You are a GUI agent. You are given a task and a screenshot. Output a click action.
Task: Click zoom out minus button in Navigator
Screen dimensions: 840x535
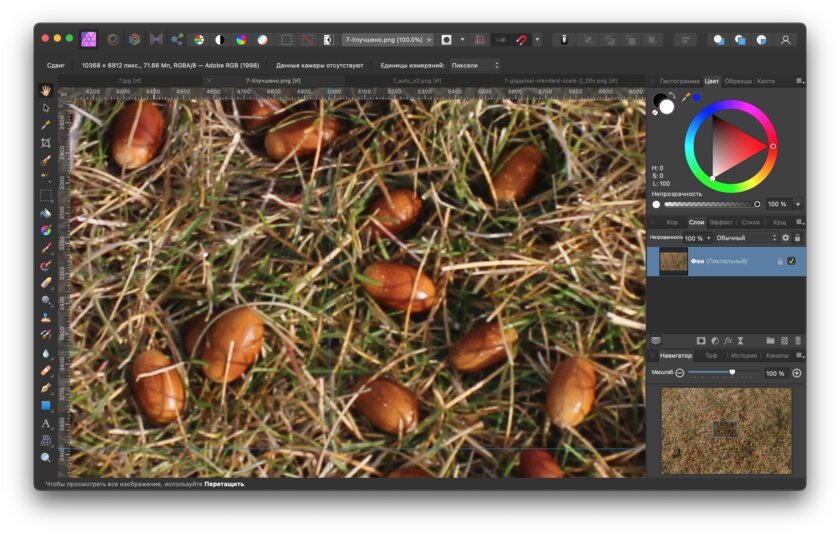pyautogui.click(x=680, y=373)
